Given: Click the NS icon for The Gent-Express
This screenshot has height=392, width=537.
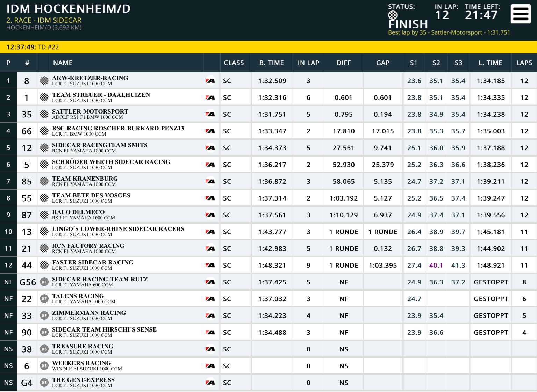Looking at the screenshot, I should pos(44,383).
